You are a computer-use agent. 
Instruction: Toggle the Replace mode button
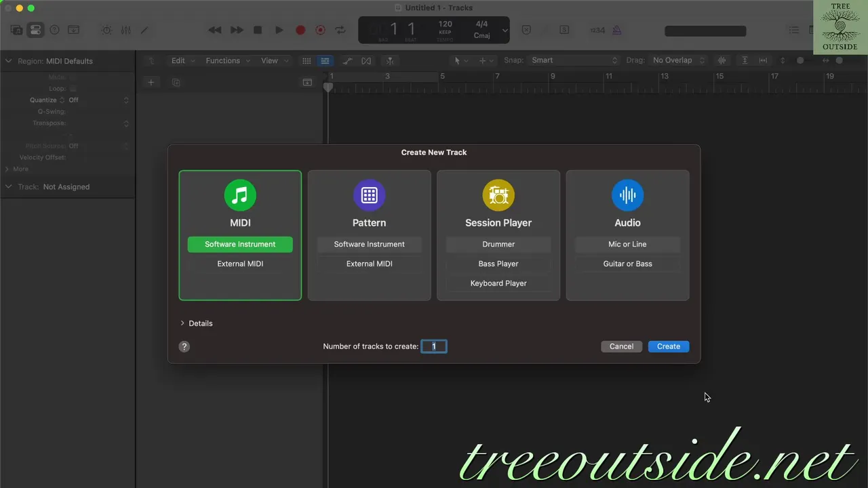527,30
